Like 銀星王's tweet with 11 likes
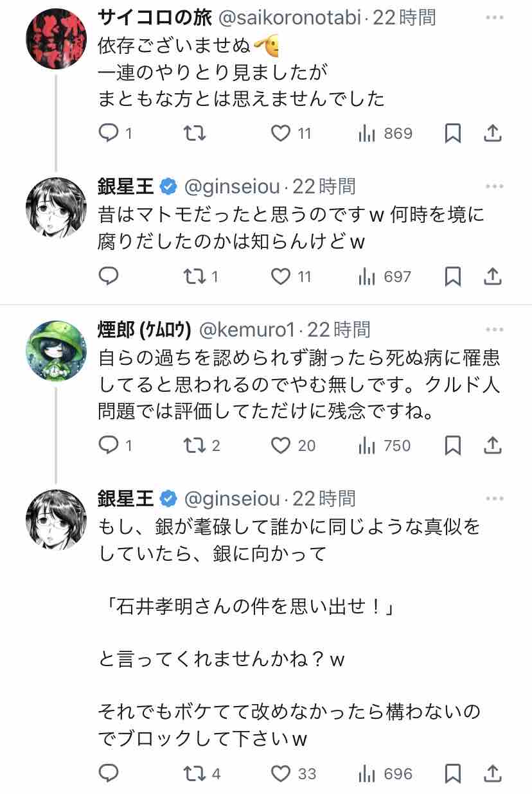 point(280,276)
